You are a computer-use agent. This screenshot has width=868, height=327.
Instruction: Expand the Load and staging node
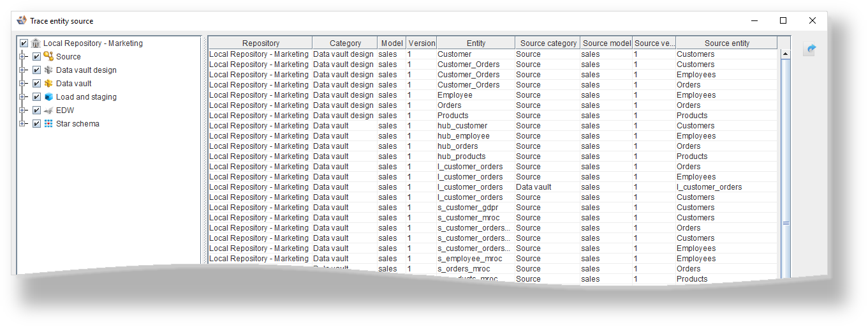(x=23, y=97)
